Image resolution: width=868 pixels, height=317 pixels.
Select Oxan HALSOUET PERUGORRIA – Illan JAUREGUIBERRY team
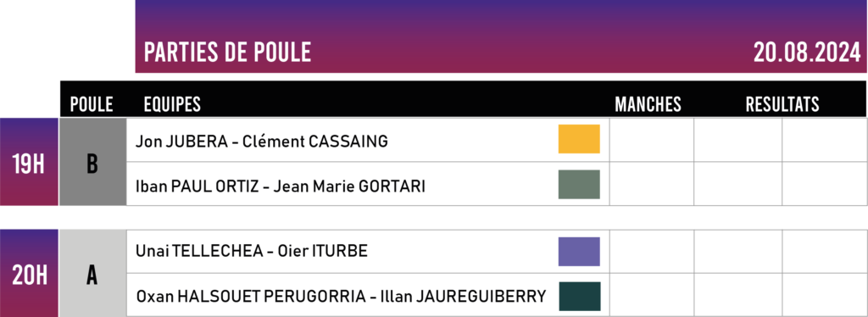(x=341, y=297)
